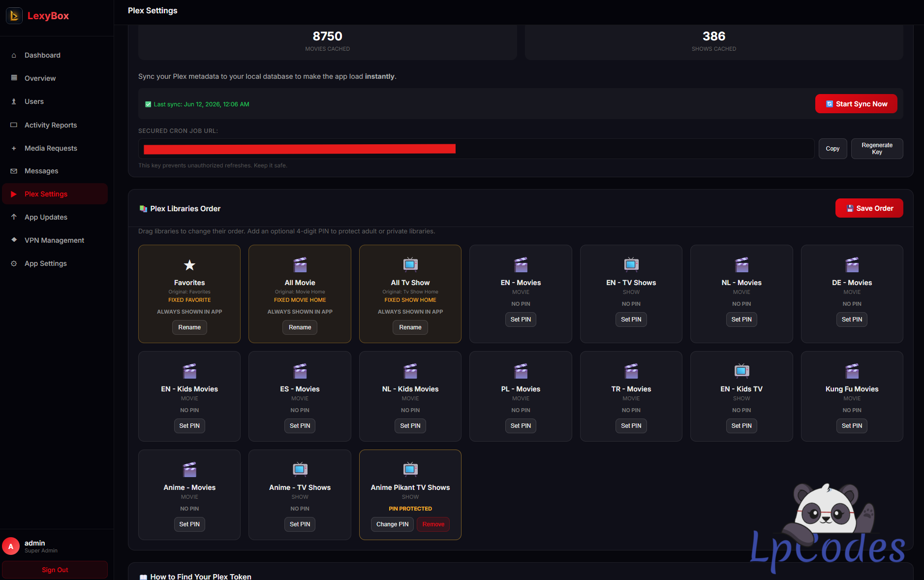This screenshot has width=924, height=580.
Task: Navigate to Media Requests
Action: 55,148
